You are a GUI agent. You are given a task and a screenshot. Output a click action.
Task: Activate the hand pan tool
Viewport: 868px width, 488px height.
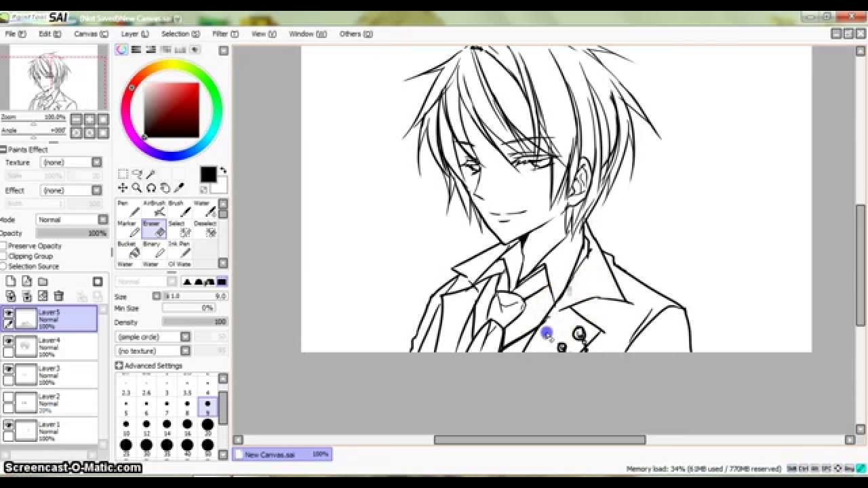[x=165, y=188]
